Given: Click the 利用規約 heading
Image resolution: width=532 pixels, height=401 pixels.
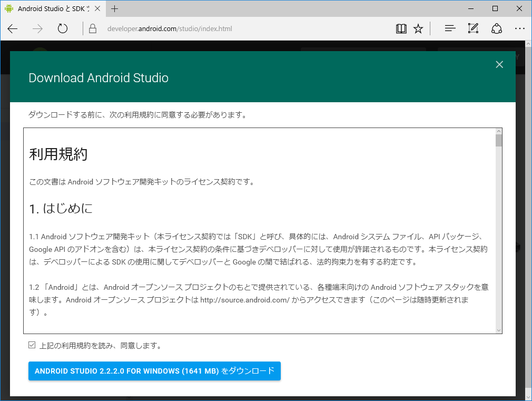Looking at the screenshot, I should click(x=58, y=154).
